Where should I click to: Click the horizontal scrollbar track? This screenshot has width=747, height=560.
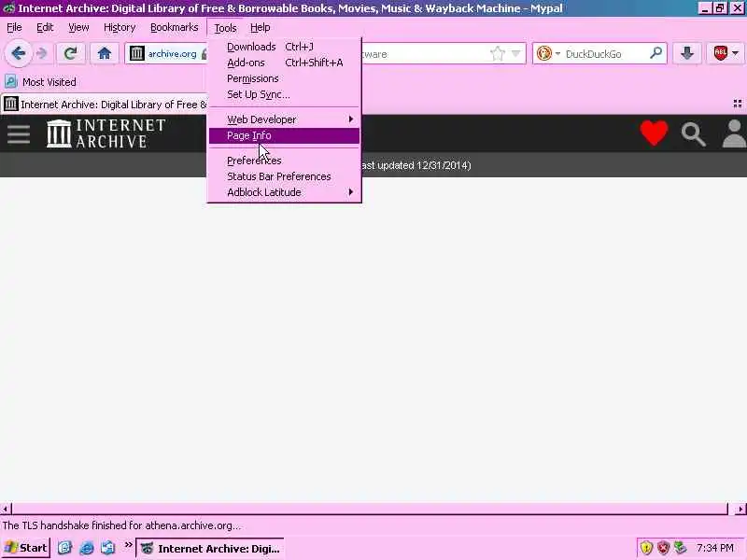[x=370, y=509]
